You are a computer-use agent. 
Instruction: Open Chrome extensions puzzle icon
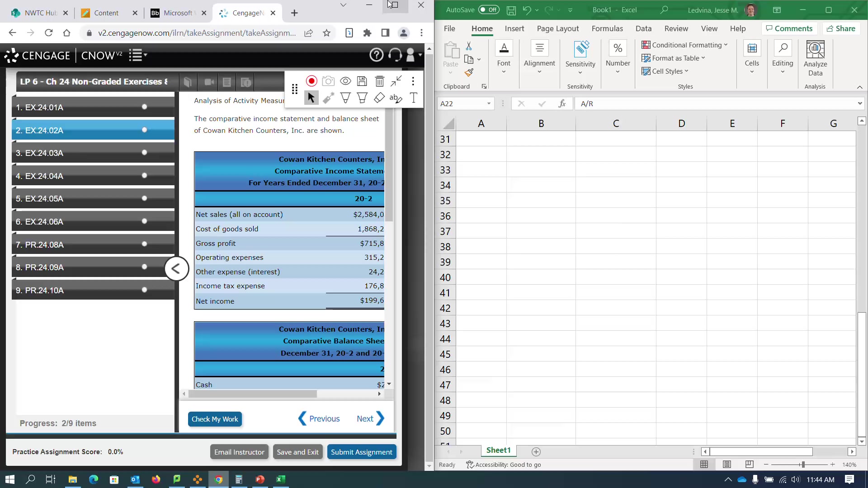[367, 33]
